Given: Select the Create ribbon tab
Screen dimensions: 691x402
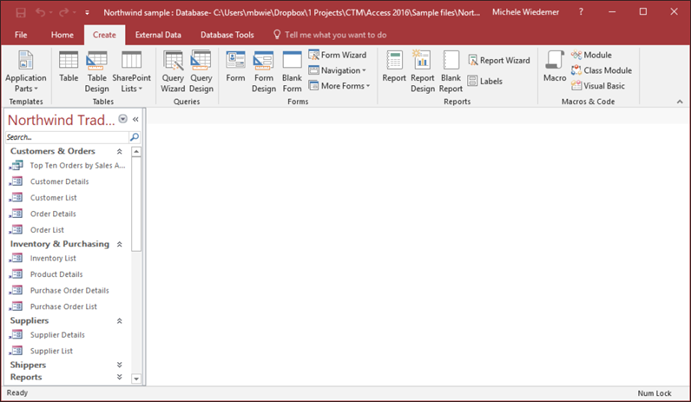Looking at the screenshot, I should 104,35.
